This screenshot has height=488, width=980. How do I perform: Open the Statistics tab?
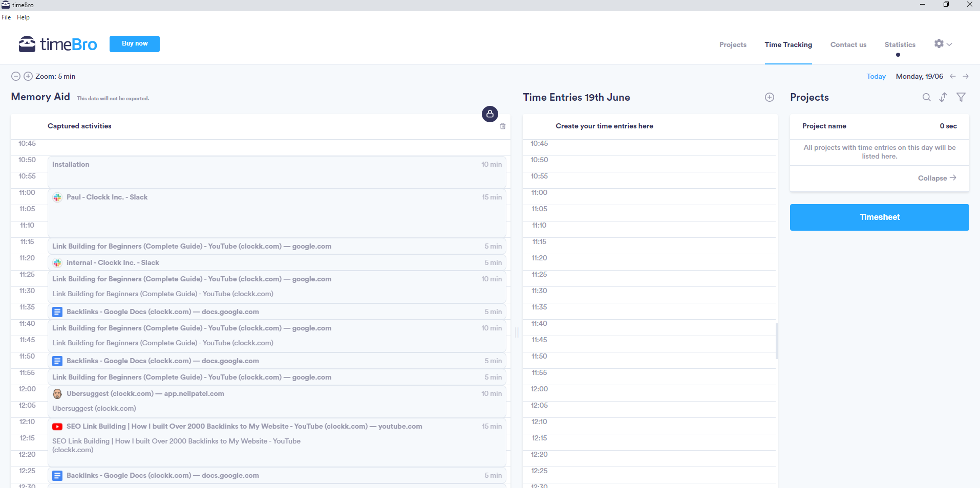(x=900, y=45)
